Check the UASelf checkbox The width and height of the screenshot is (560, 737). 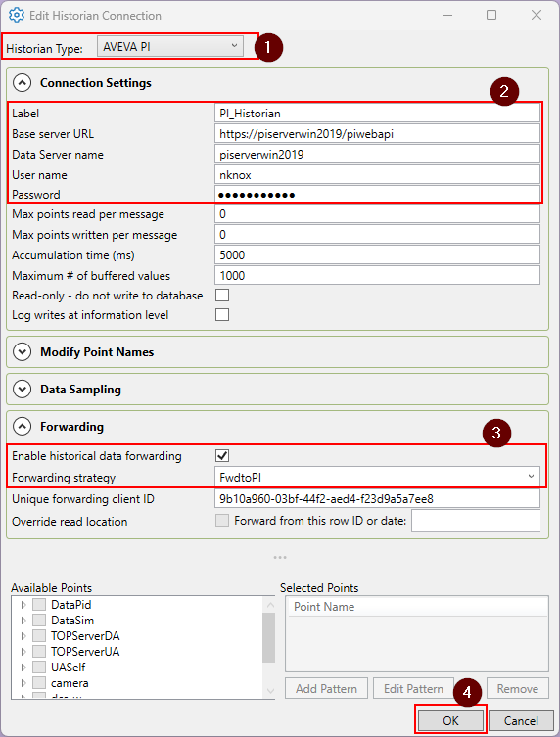coord(39,667)
